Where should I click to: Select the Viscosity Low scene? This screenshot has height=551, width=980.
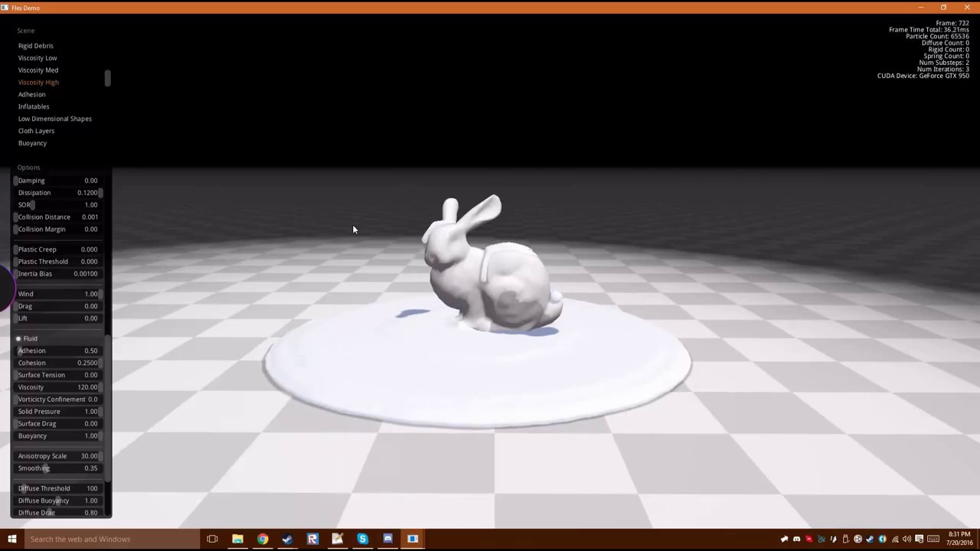[x=38, y=58]
